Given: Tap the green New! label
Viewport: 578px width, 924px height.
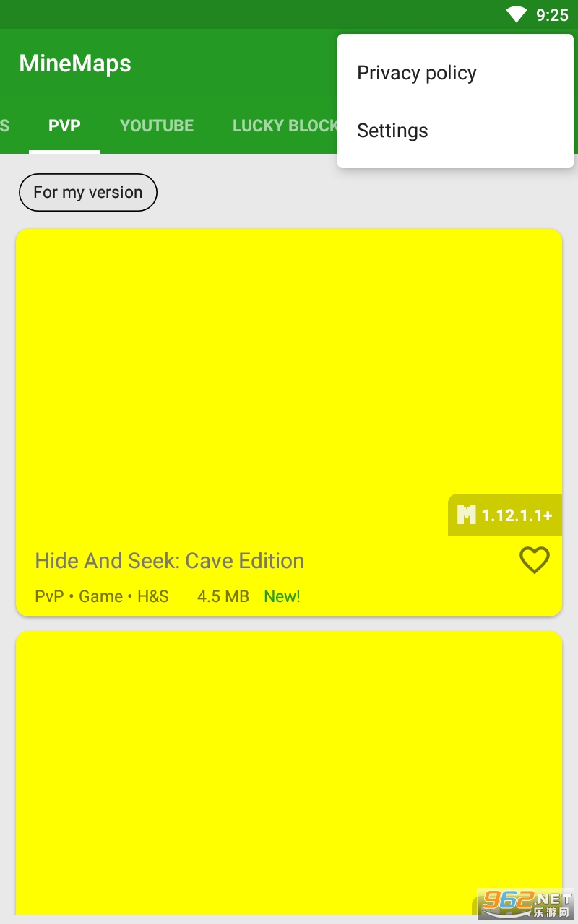Looking at the screenshot, I should click(282, 596).
